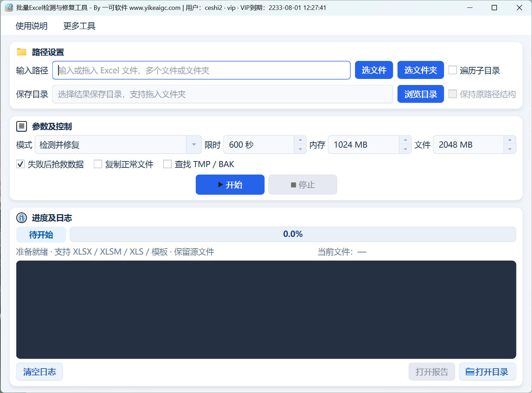Click the 限时 600 秒 value field
Screen dimensions: 532x393
pyautogui.click(x=259, y=144)
